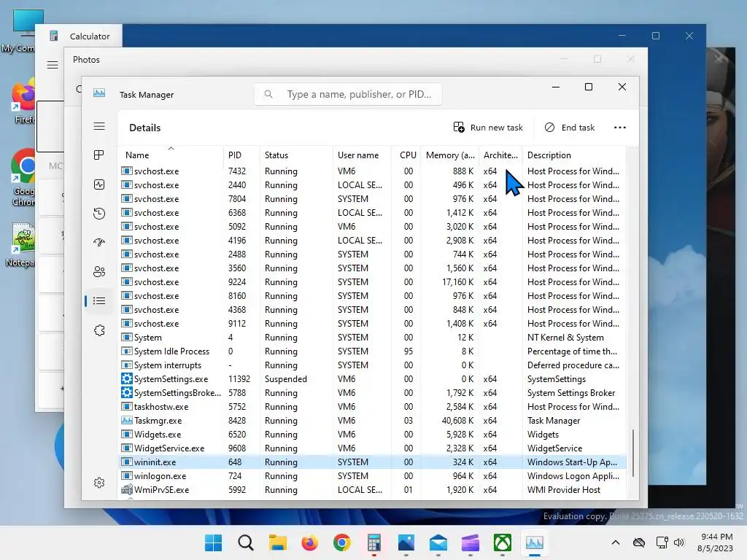Select svchost.exe with PID 9224
The width and height of the screenshot is (747, 560).
coord(372,282)
